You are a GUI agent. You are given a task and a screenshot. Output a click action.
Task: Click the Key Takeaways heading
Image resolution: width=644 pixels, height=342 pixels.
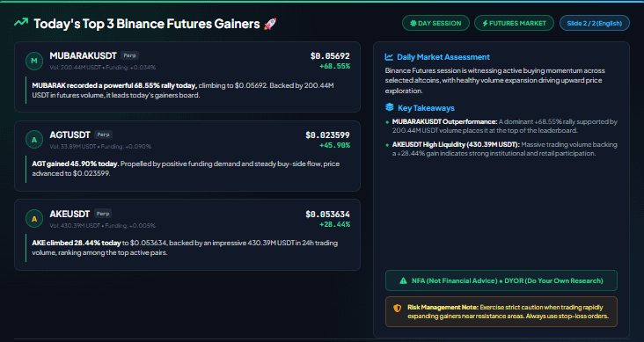426,108
